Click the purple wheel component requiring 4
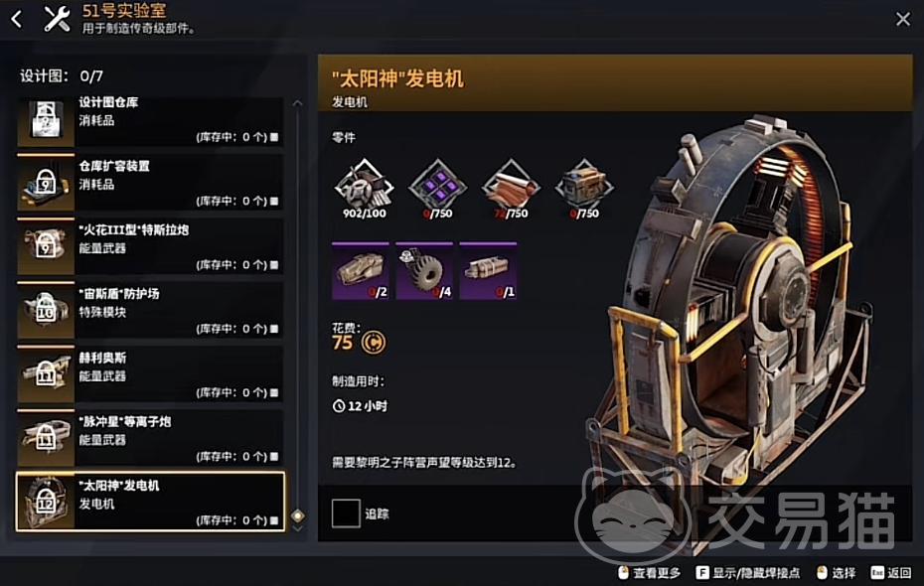This screenshot has height=586, width=924. (424, 270)
